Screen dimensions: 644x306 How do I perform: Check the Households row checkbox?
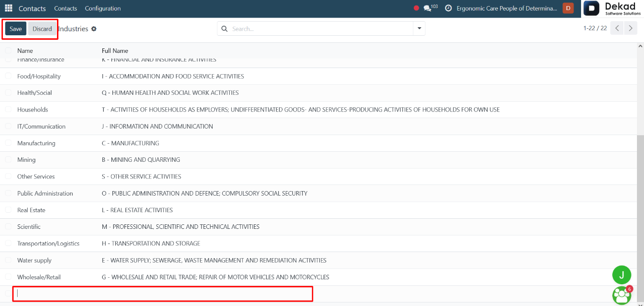(8, 109)
